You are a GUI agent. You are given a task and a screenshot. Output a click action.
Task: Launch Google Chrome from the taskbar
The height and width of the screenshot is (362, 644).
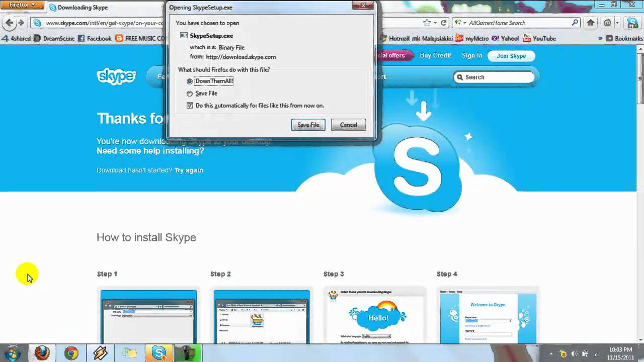tap(71, 353)
